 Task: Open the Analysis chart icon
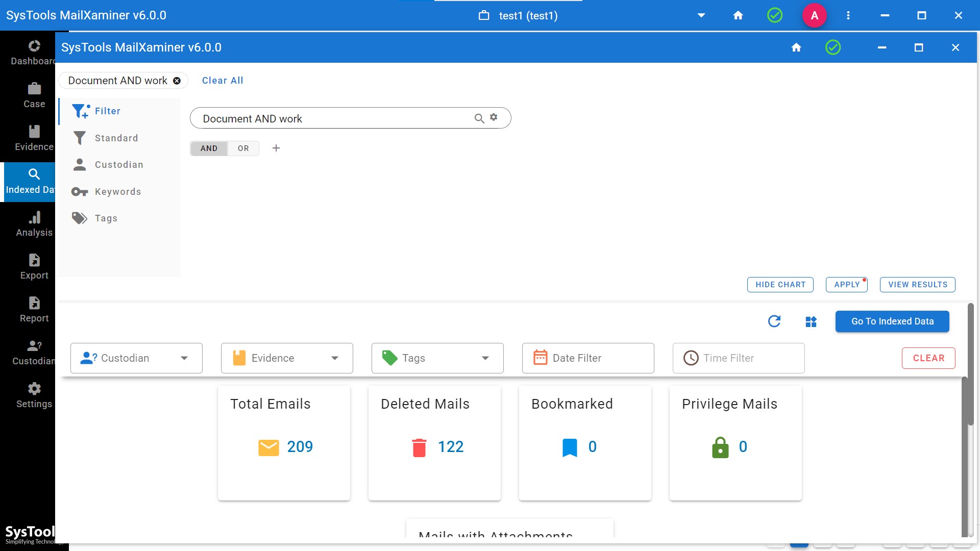coord(34,217)
